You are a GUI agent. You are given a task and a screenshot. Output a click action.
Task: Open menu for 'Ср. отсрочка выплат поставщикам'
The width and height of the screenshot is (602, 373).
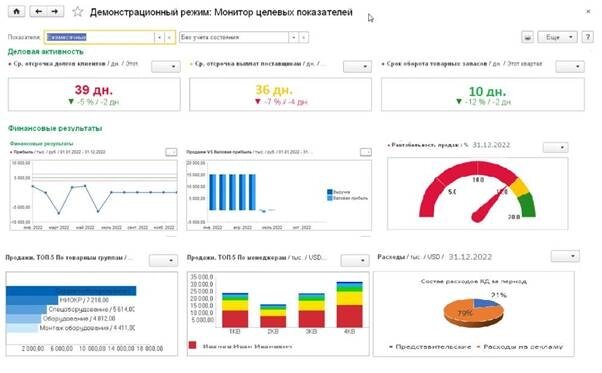tap(357, 66)
